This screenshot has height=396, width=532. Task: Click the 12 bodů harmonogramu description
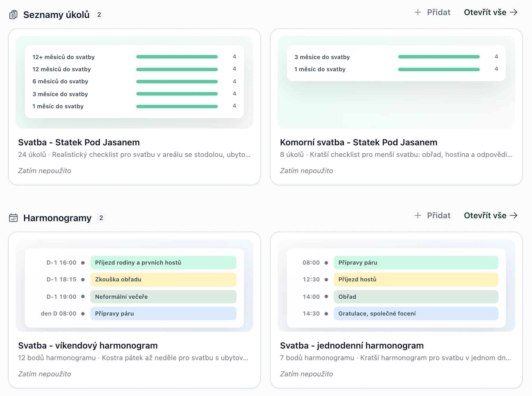[x=133, y=358]
